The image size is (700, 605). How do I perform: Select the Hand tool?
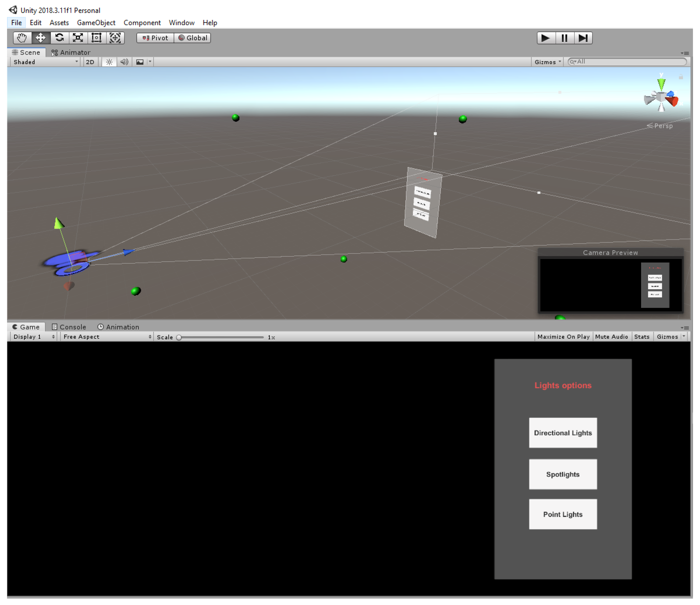(x=22, y=38)
